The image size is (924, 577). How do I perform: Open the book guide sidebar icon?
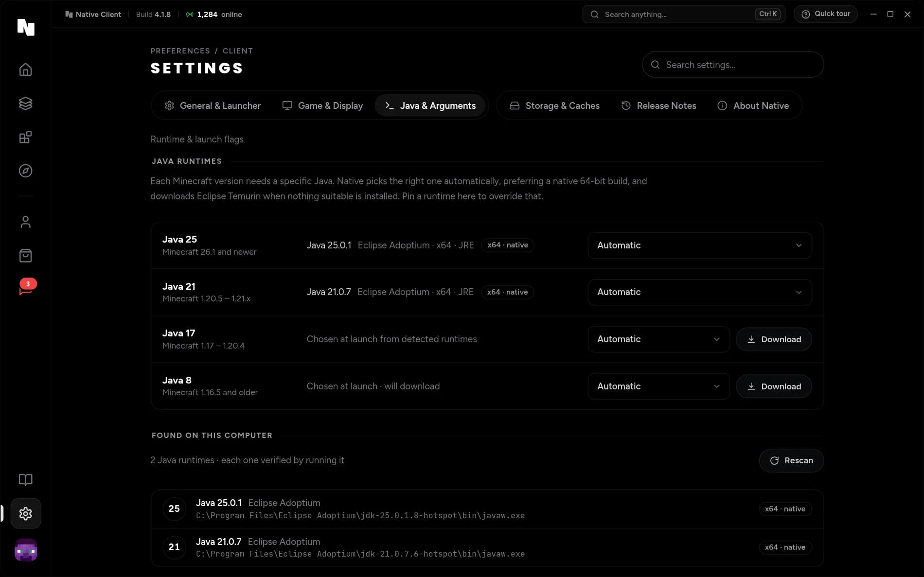point(25,480)
